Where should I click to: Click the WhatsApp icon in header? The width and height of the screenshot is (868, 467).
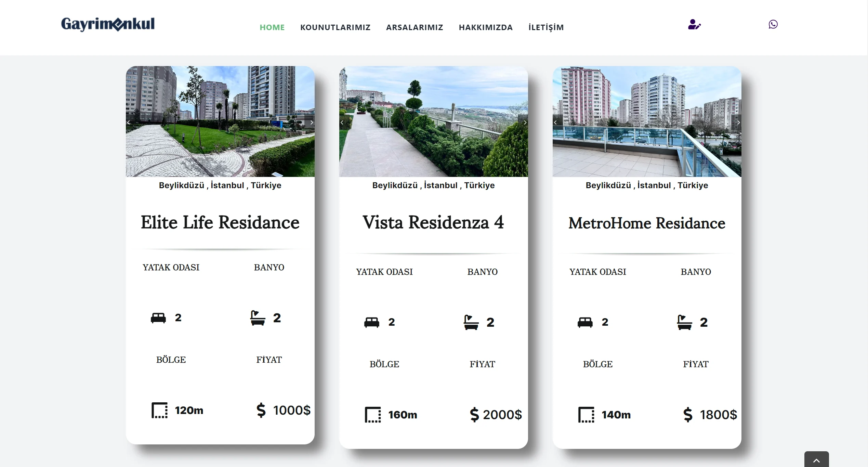[773, 24]
